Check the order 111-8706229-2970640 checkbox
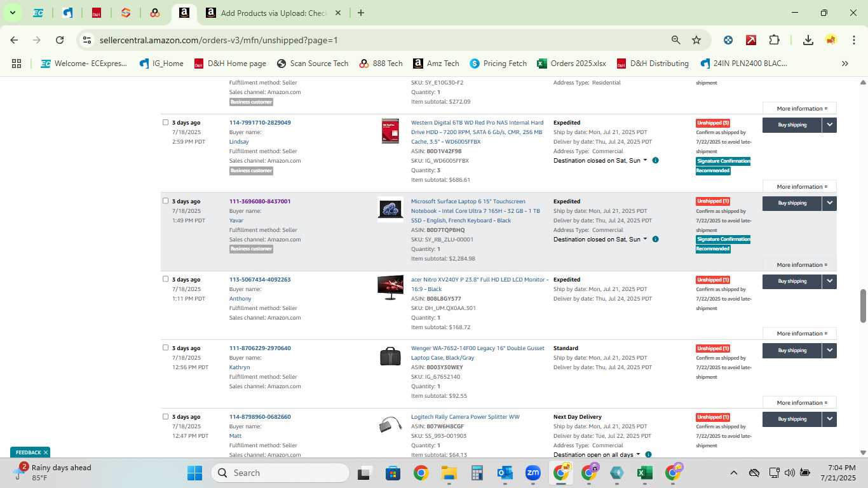Image resolution: width=868 pixels, height=488 pixels. coord(165,348)
